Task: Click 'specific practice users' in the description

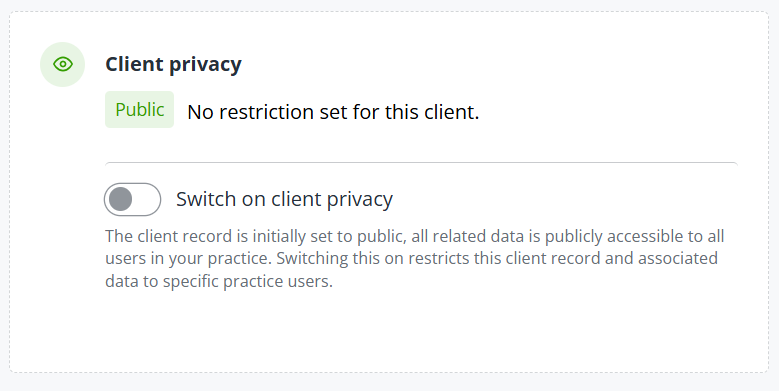Action: point(245,281)
